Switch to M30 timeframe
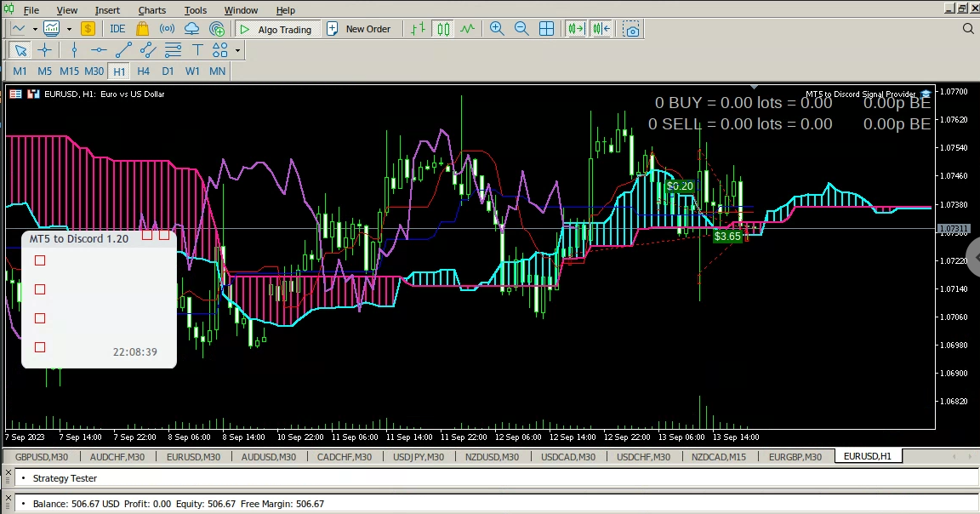The height and width of the screenshot is (514, 980). click(94, 71)
